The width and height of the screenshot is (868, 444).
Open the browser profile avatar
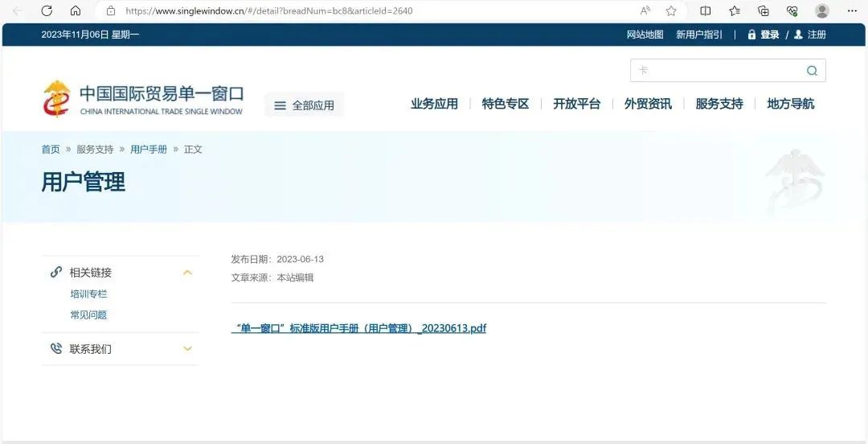821,11
